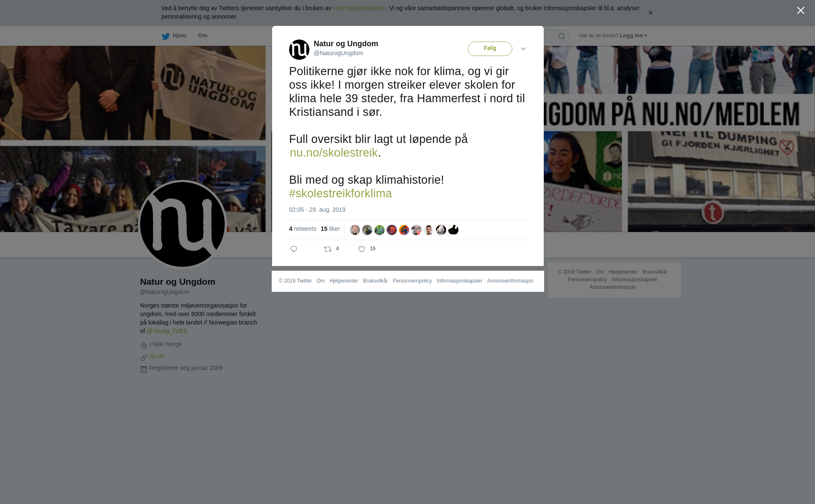Open the nu.no/skolestreik link
The image size is (815, 504).
pos(334,153)
